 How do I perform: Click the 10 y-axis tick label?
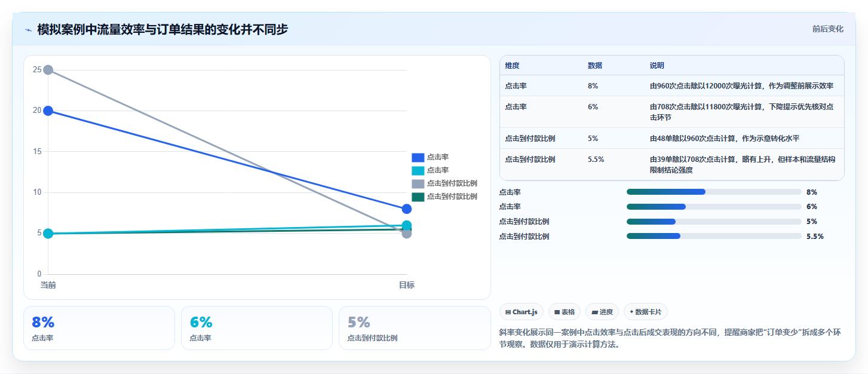point(37,192)
